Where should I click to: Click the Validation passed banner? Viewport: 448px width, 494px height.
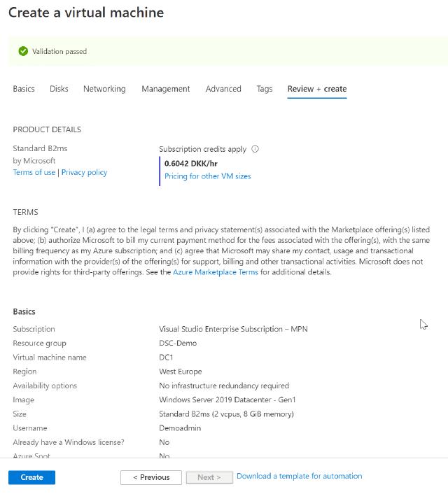pyautogui.click(x=224, y=51)
